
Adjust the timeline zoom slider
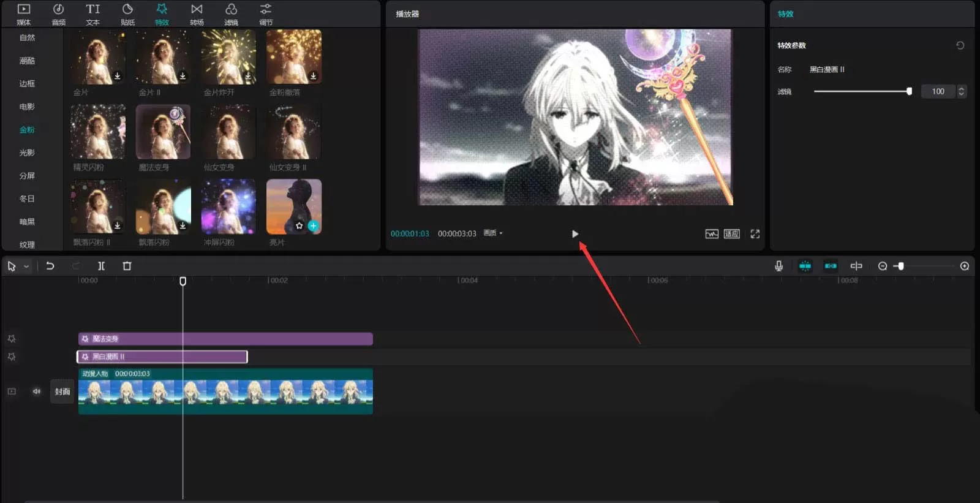[900, 266]
